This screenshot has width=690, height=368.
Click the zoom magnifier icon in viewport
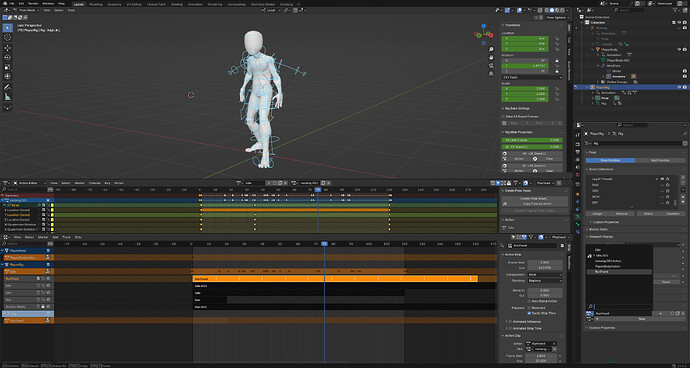(x=491, y=49)
